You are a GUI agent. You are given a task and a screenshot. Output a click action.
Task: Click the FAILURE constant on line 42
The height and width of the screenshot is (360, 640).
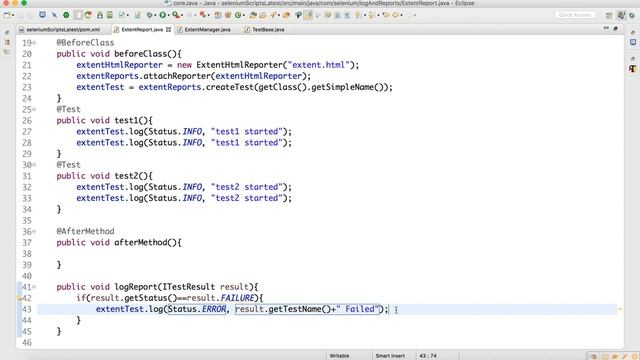click(237, 298)
